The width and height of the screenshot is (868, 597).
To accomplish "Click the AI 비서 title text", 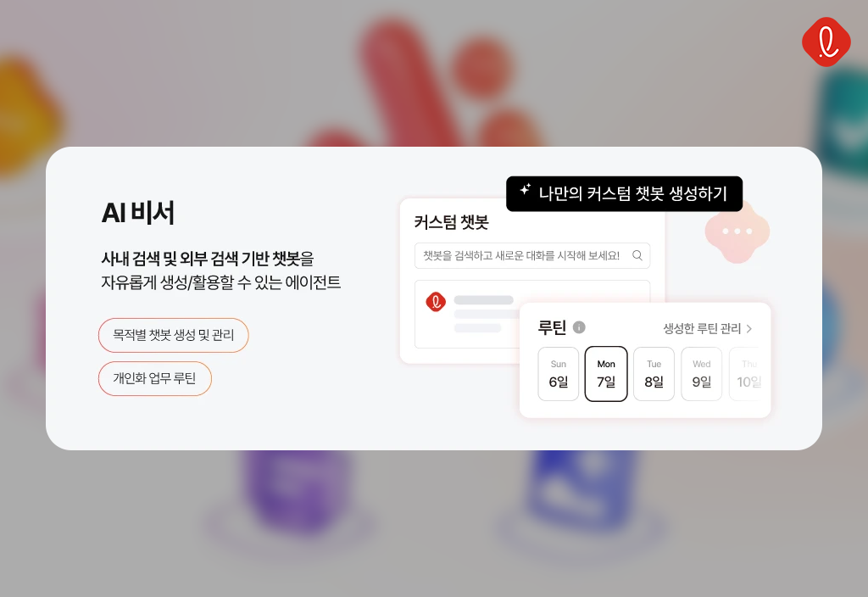I will point(138,213).
